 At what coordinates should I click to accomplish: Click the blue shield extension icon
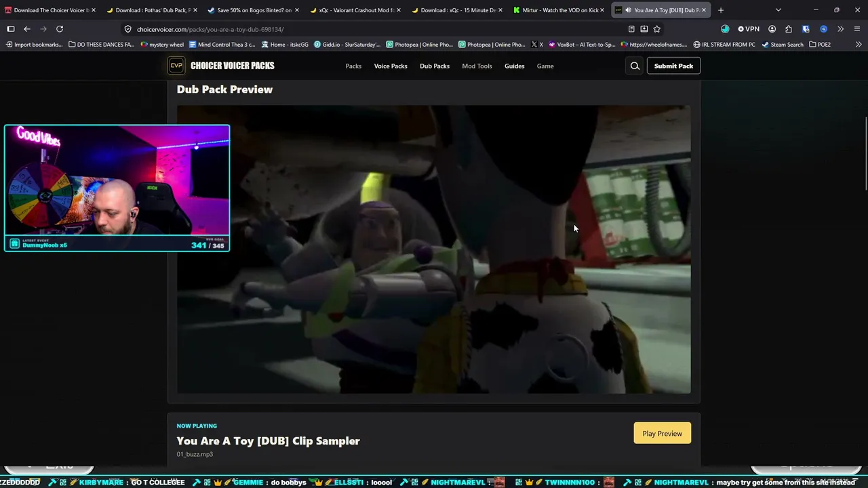pos(806,29)
